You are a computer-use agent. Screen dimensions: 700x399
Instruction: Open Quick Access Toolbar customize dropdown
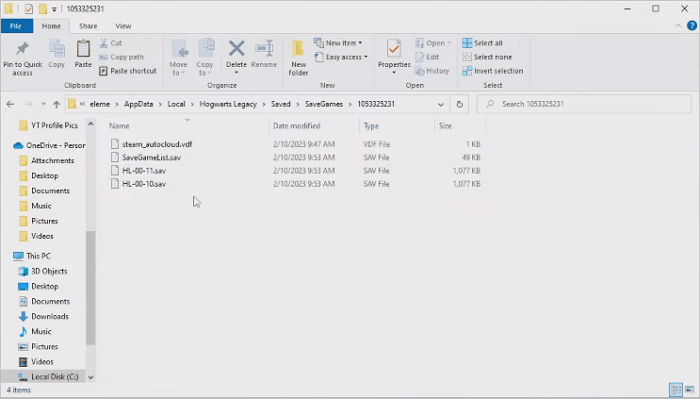tap(54, 9)
